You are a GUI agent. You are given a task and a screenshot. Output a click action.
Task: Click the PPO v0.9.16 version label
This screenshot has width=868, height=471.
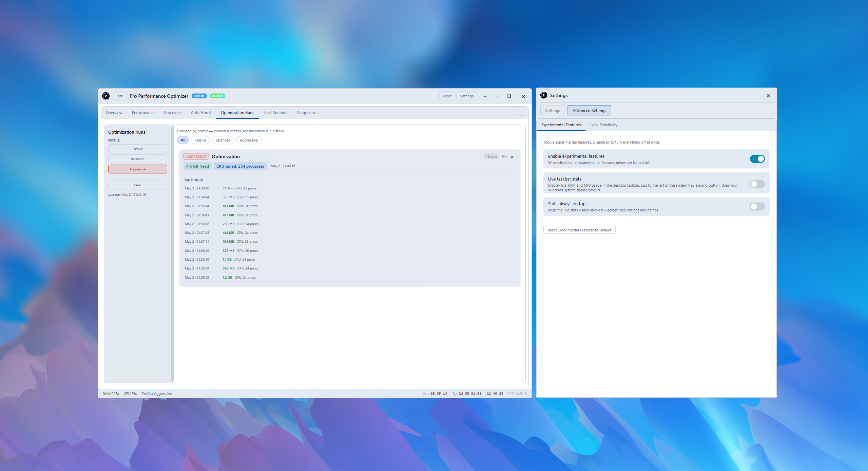click(517, 394)
